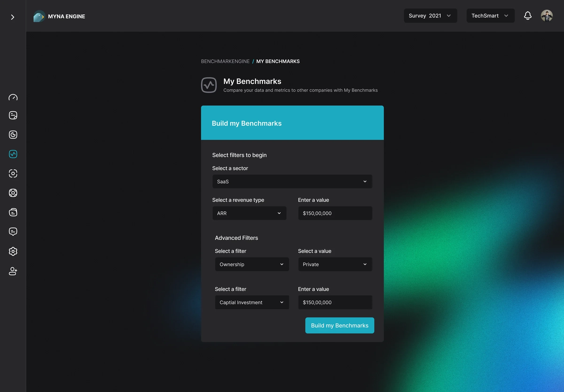
Task: Open the Ownership filter dropdown
Action: 252,264
